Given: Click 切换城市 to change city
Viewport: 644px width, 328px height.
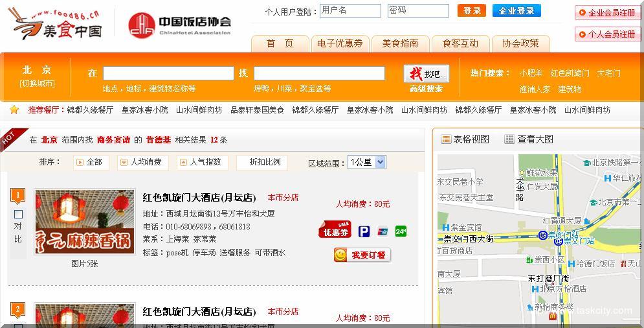Looking at the screenshot, I should coord(37,83).
